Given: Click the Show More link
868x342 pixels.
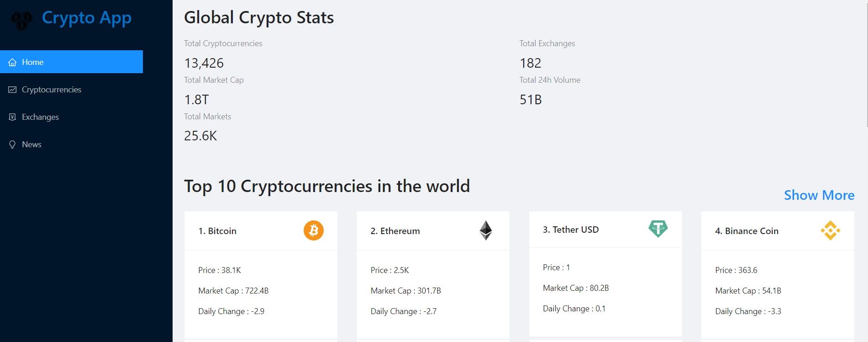Looking at the screenshot, I should (819, 195).
